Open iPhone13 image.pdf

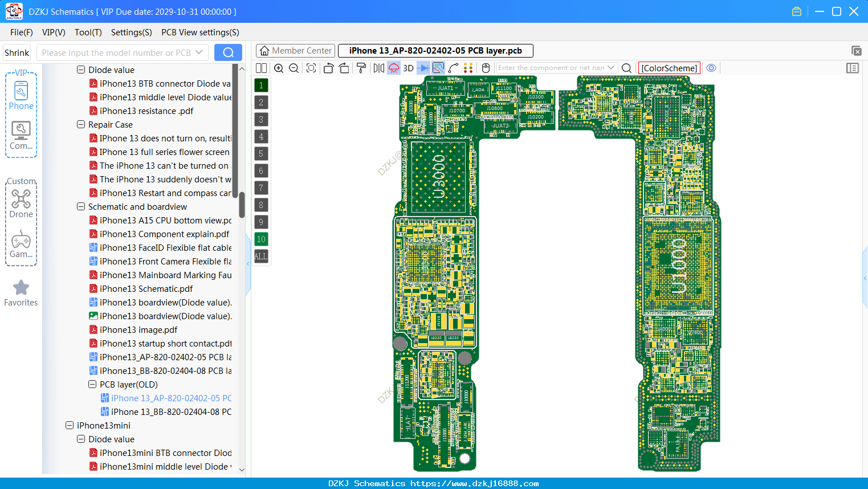coord(138,329)
